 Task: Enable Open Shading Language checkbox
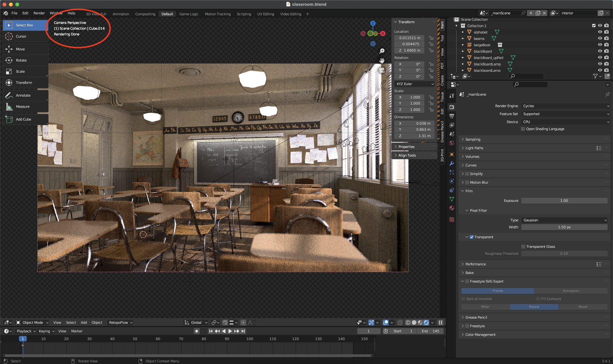(523, 129)
